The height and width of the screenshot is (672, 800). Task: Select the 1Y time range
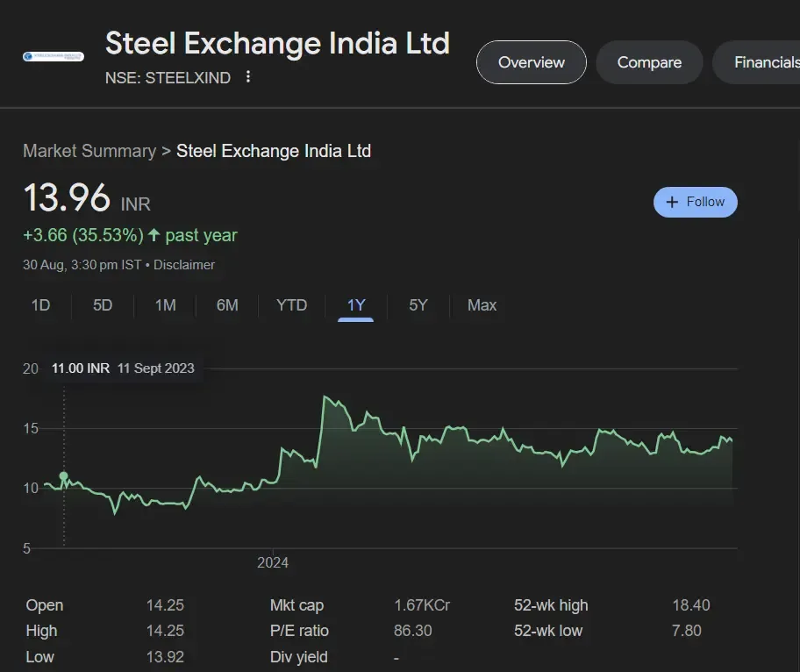(x=356, y=305)
